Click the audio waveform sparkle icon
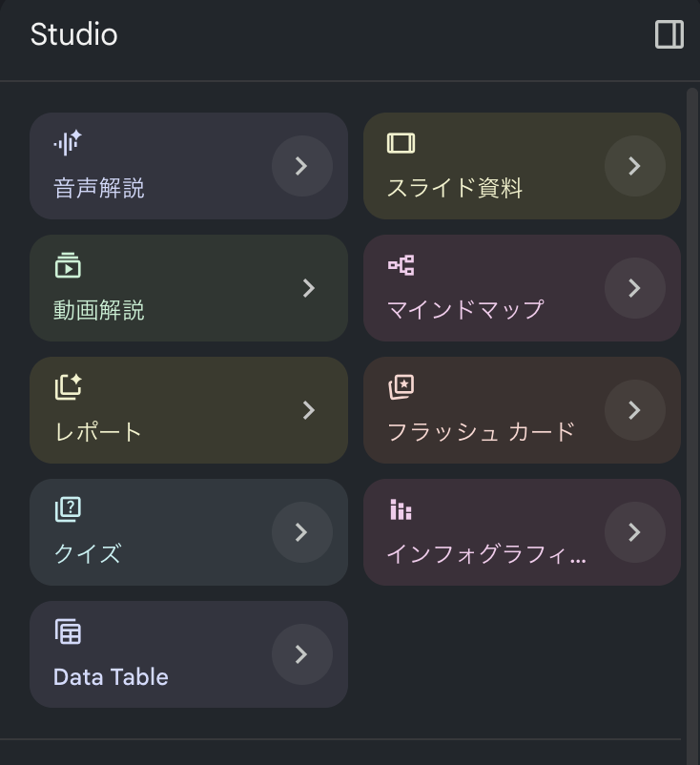This screenshot has width=700, height=765. [68, 143]
